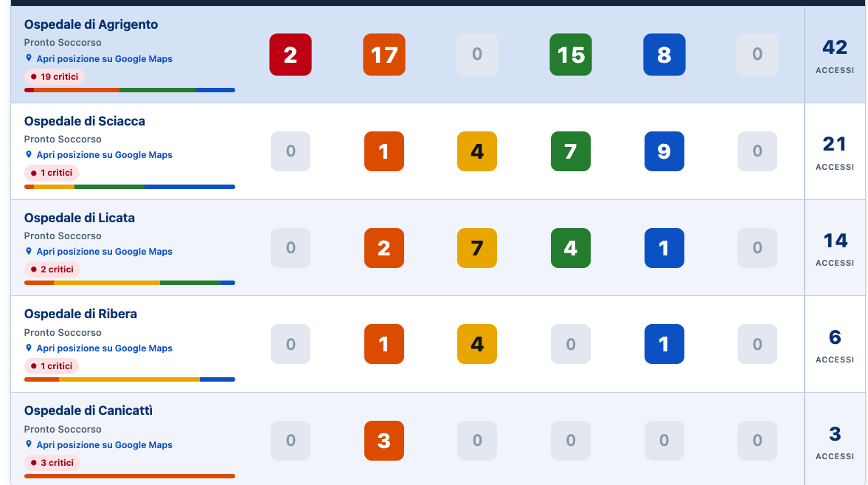Viewport: 868px width, 485px height.
Task: Click Licata's triage distribution bar
Action: coord(130,283)
